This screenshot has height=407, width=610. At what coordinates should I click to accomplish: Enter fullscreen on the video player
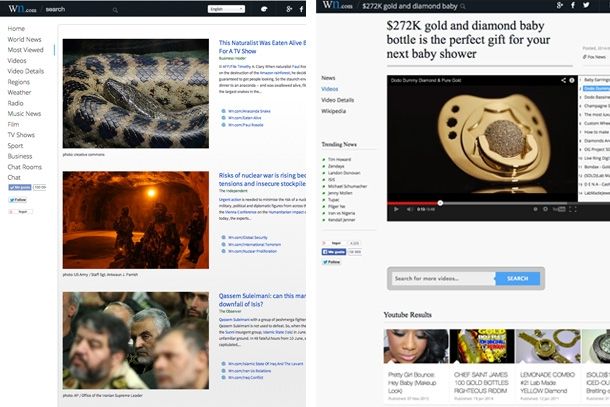click(571, 210)
